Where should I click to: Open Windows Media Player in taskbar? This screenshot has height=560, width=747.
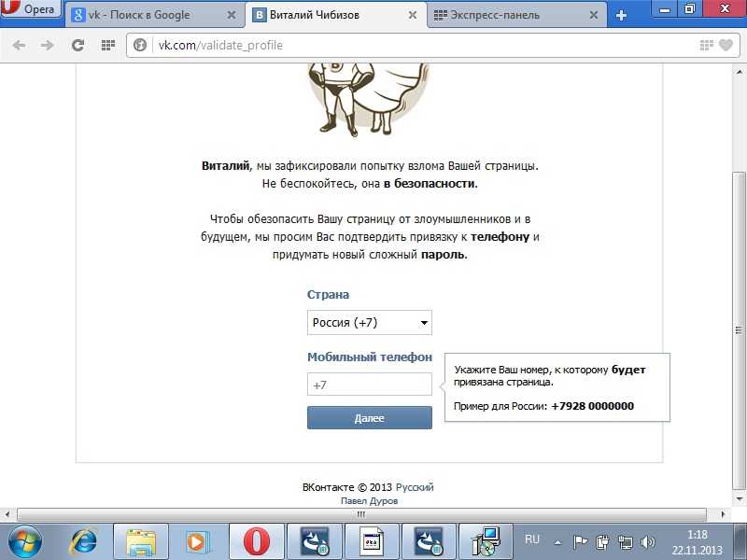(x=196, y=542)
